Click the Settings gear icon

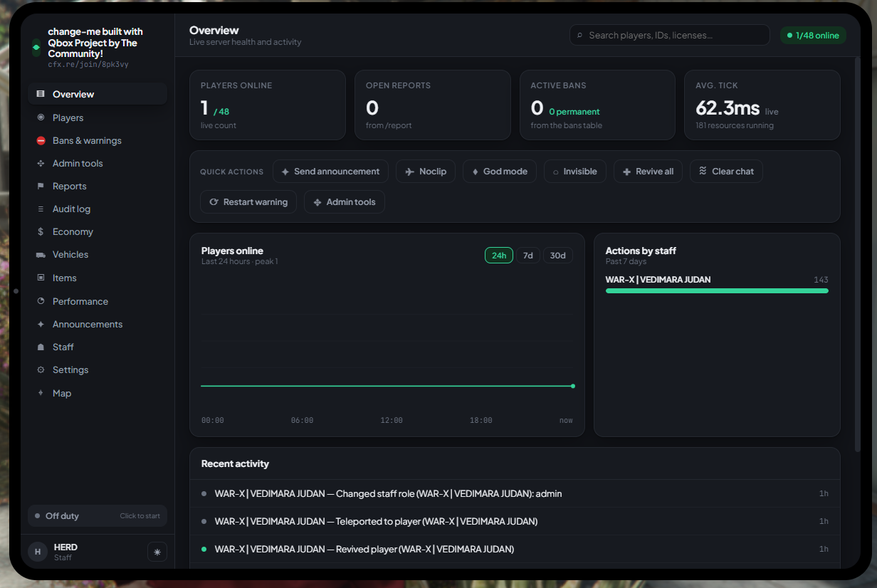pyautogui.click(x=41, y=369)
